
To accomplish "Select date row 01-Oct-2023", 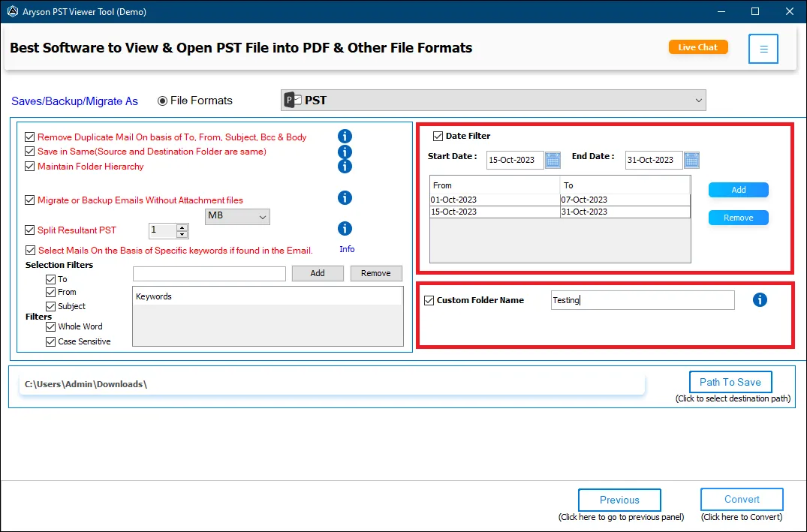I will 560,200.
